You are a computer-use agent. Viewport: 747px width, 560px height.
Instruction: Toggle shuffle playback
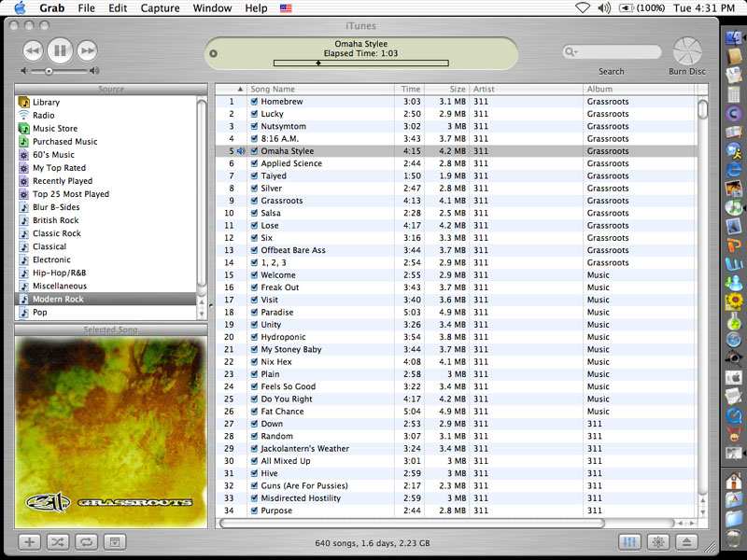point(57,541)
